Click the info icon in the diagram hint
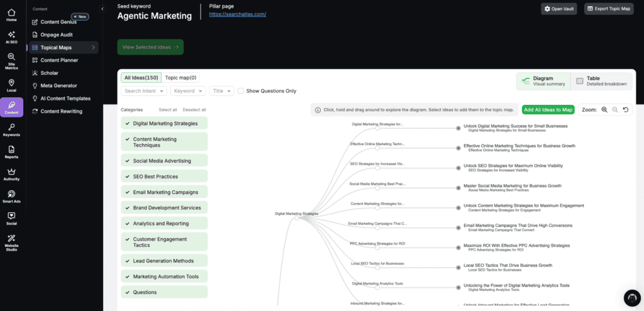This screenshot has width=644, height=311. (318, 110)
